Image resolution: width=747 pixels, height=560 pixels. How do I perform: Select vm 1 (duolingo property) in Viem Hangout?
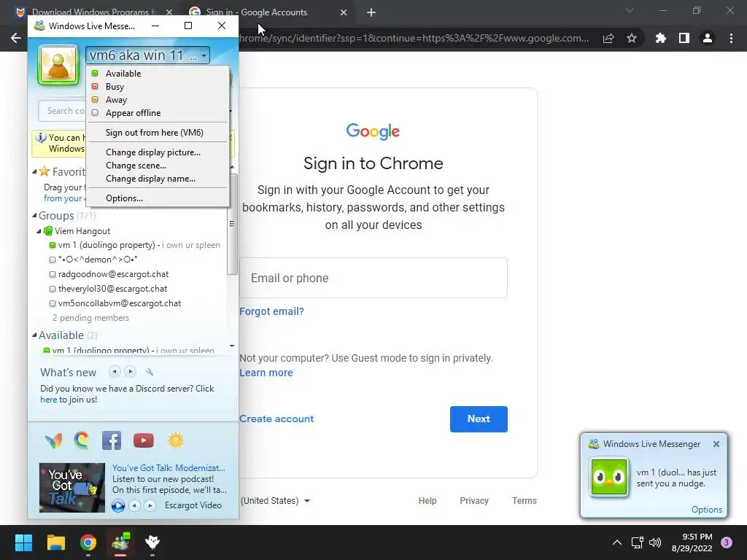click(134, 245)
